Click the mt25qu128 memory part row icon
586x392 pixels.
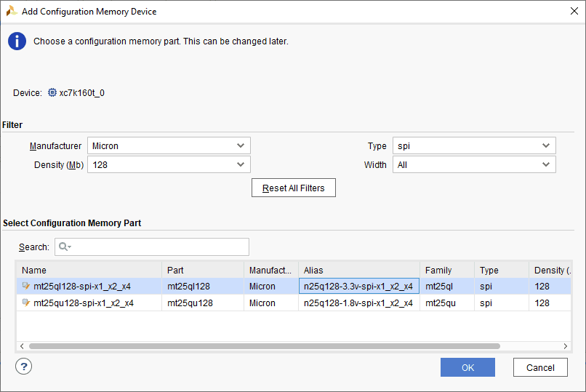tap(26, 303)
